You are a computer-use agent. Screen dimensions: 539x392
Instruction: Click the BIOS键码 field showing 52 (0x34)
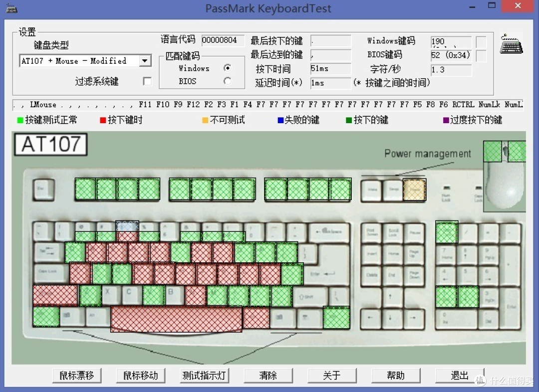pyautogui.click(x=451, y=55)
